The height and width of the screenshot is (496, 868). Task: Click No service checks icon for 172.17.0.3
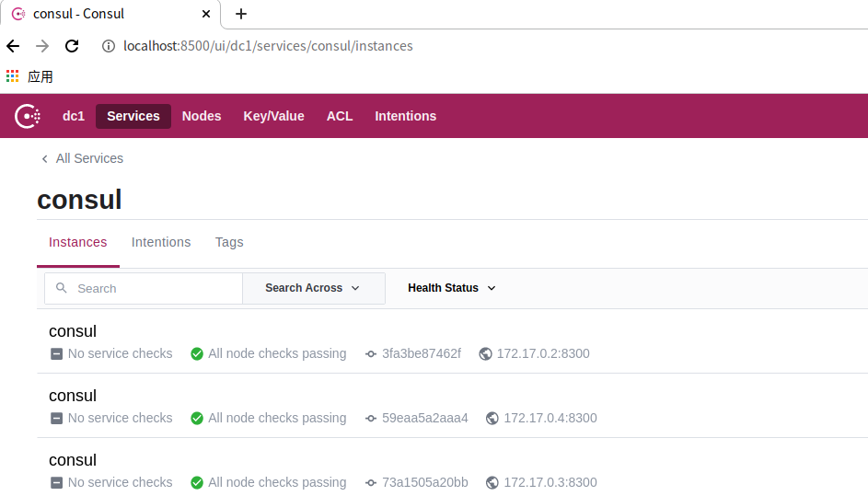(x=56, y=483)
